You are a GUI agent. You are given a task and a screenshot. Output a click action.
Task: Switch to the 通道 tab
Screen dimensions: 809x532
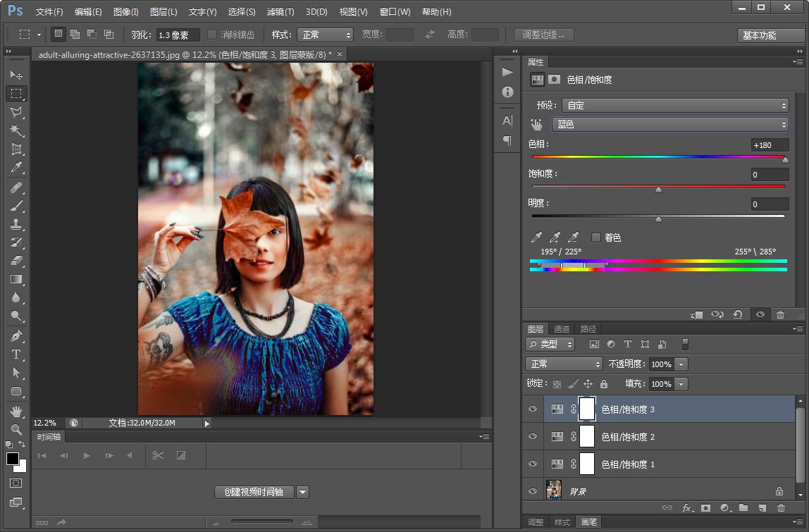562,329
